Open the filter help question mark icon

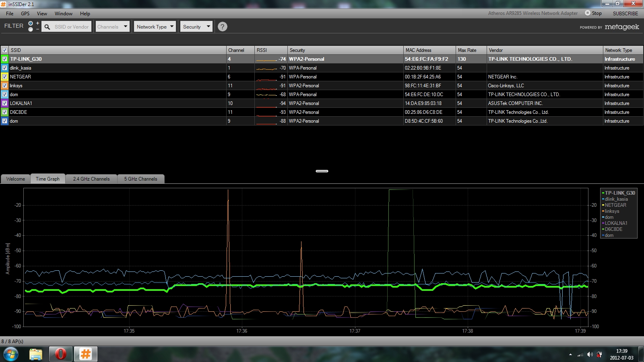point(222,27)
